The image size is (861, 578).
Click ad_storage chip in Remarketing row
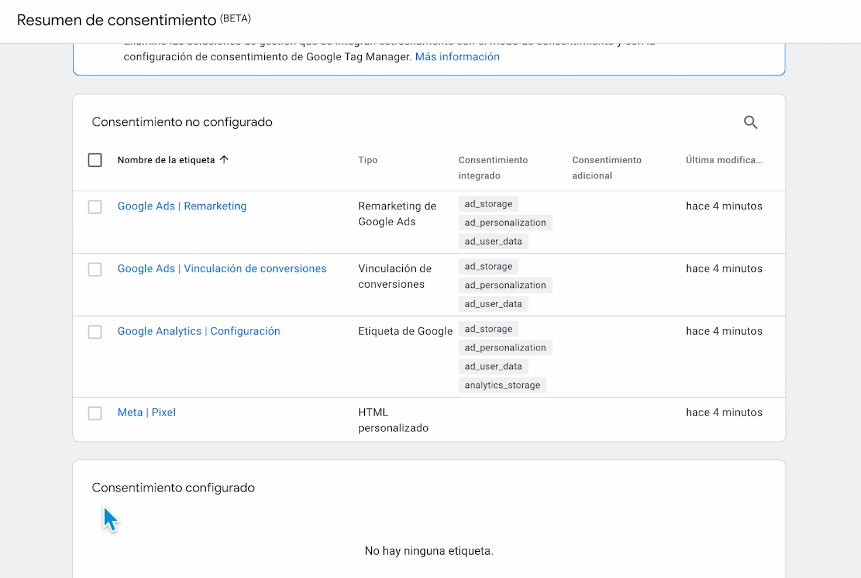pyautogui.click(x=488, y=204)
